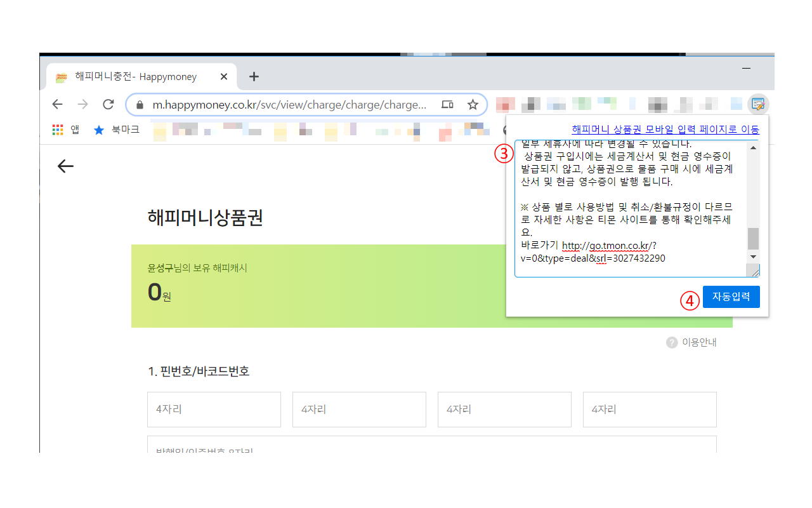Screen dimensions: 812x508
Task: Click the 1. 핀번호/바코드번호 label
Action: (199, 371)
